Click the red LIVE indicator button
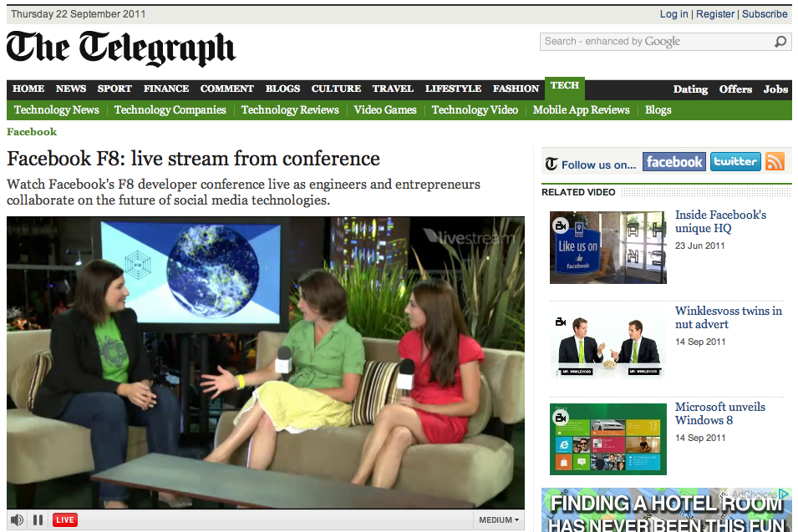The image size is (798, 532). point(64,519)
